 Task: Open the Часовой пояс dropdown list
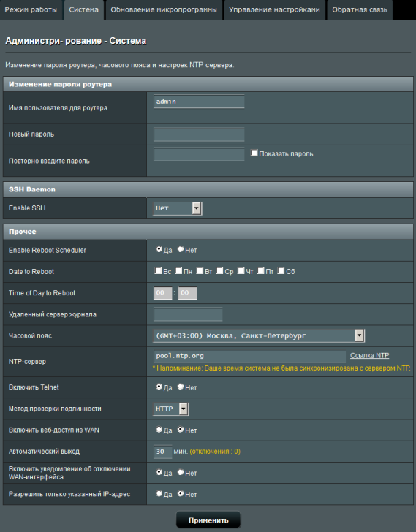coord(259,335)
